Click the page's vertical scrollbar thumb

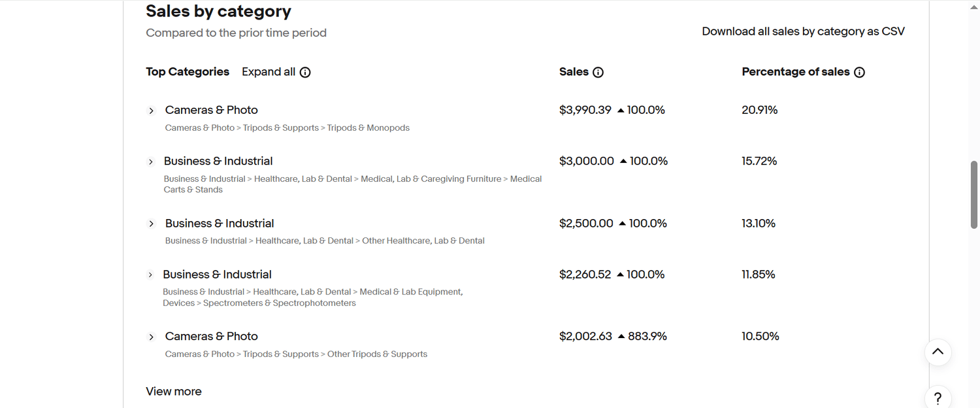pos(974,194)
